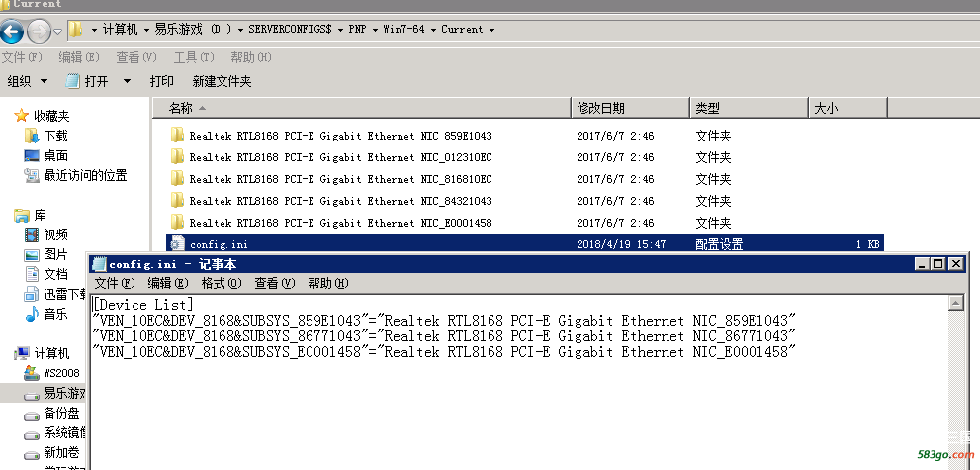Click the 计算机 computer icon in sidebar

pyautogui.click(x=22, y=354)
